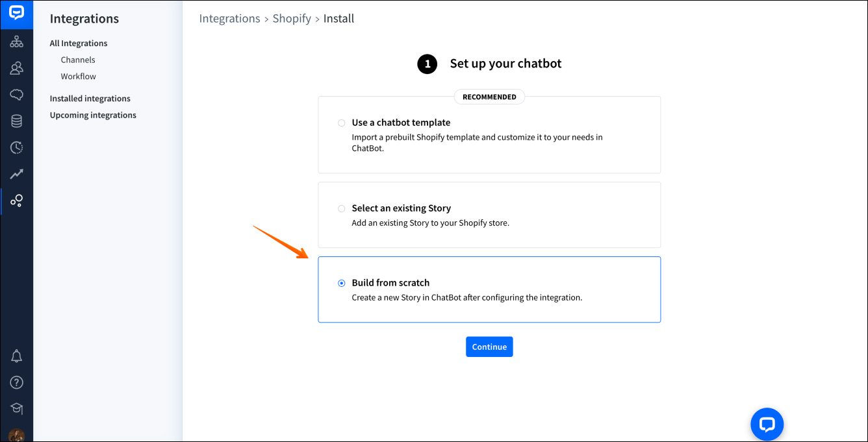Open the Help question mark icon

tap(16, 382)
